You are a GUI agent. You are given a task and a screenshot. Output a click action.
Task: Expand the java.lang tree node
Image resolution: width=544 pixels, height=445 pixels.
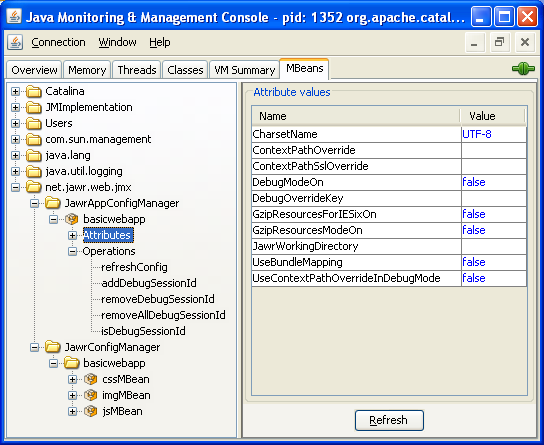[15, 155]
